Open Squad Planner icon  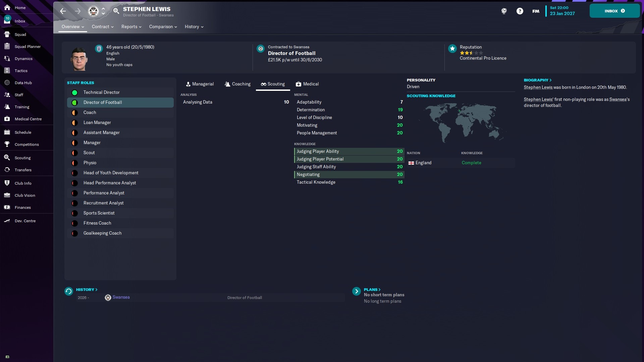pyautogui.click(x=7, y=46)
